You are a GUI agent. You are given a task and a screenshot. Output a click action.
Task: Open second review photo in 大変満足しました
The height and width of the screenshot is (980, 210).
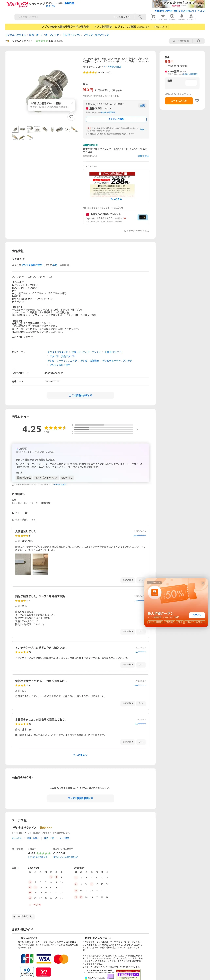(40, 564)
